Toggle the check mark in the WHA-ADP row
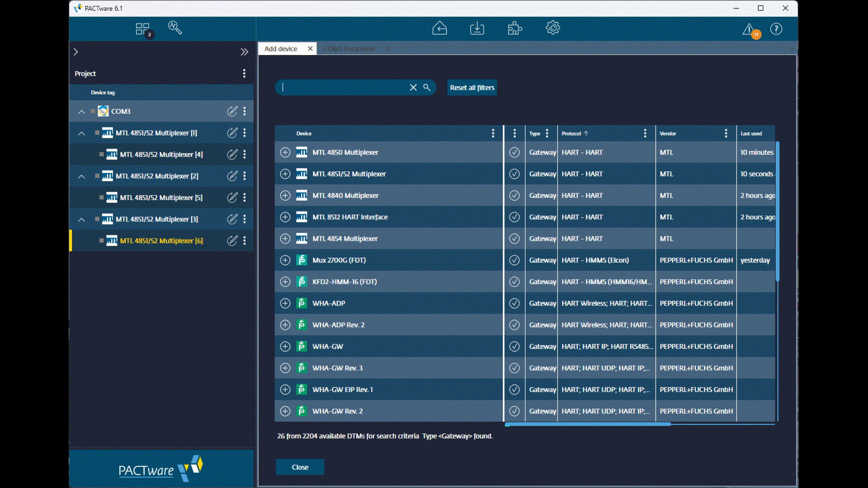This screenshot has width=868, height=488. pyautogui.click(x=514, y=304)
